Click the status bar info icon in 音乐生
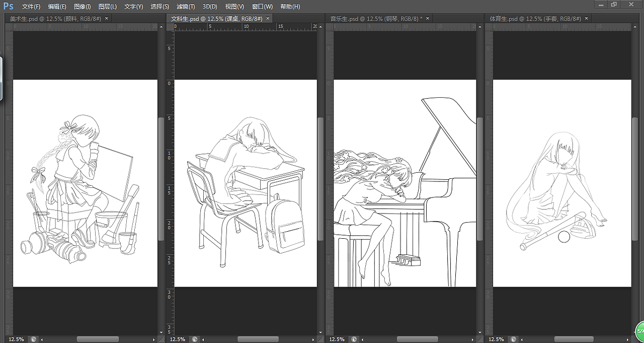This screenshot has width=644, height=343. point(354,339)
